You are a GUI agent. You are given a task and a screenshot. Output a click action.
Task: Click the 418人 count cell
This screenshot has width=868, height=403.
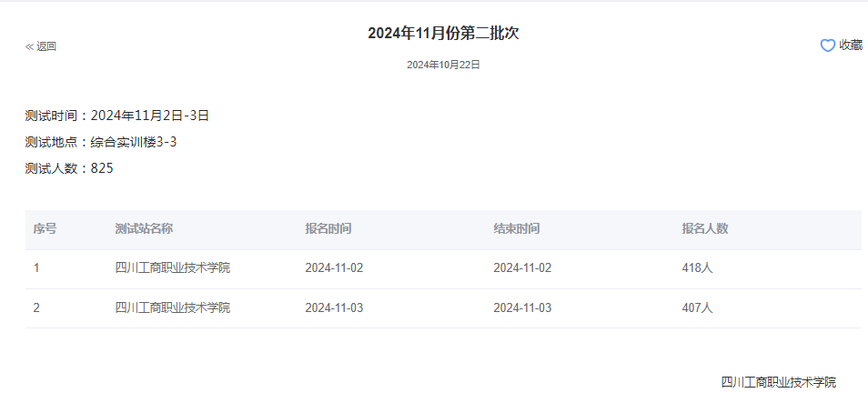[697, 268]
